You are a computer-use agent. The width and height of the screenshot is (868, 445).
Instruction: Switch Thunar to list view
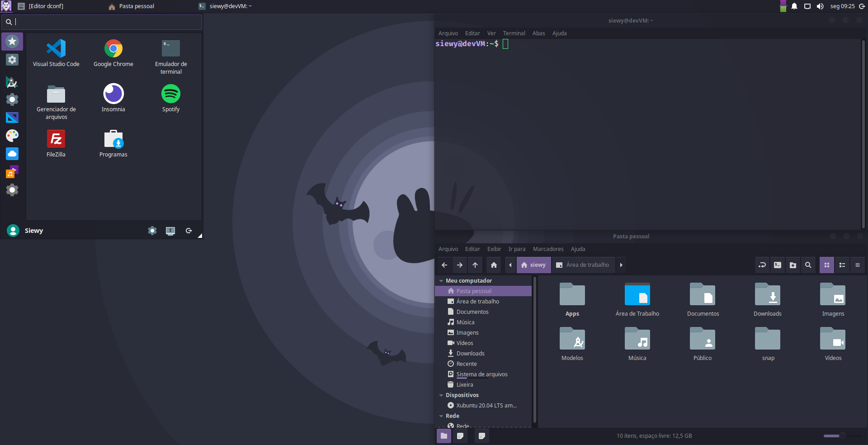pos(842,265)
